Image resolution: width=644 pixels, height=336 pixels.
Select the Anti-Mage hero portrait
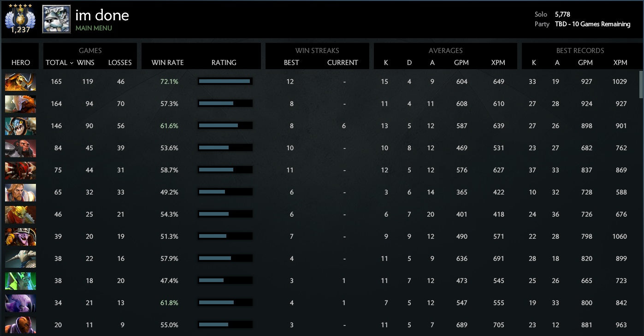point(20,324)
